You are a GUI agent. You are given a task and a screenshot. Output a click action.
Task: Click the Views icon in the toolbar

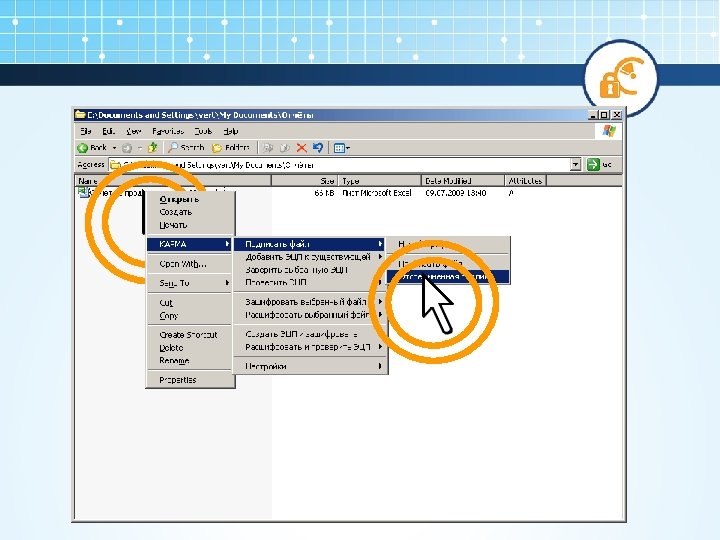tap(339, 148)
